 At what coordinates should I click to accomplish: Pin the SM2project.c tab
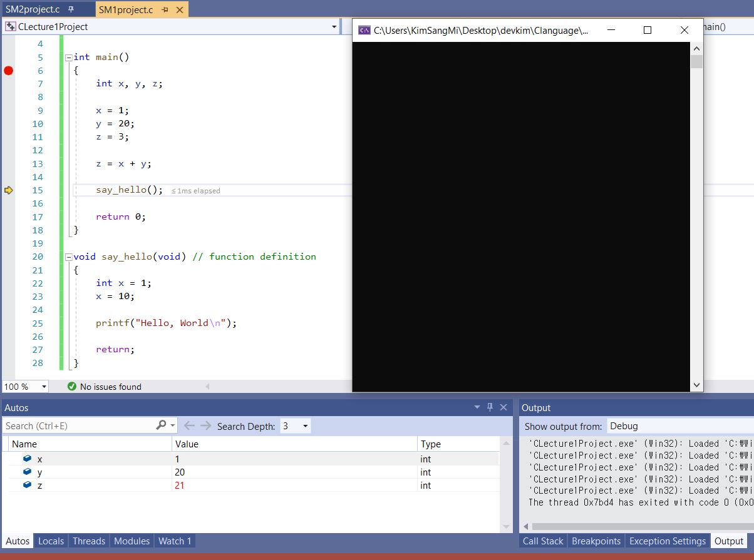(71, 10)
